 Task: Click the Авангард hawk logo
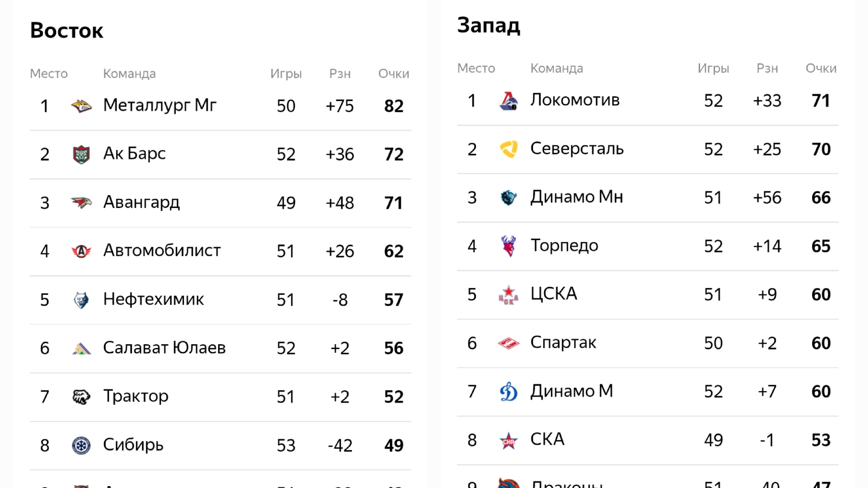[x=81, y=202]
